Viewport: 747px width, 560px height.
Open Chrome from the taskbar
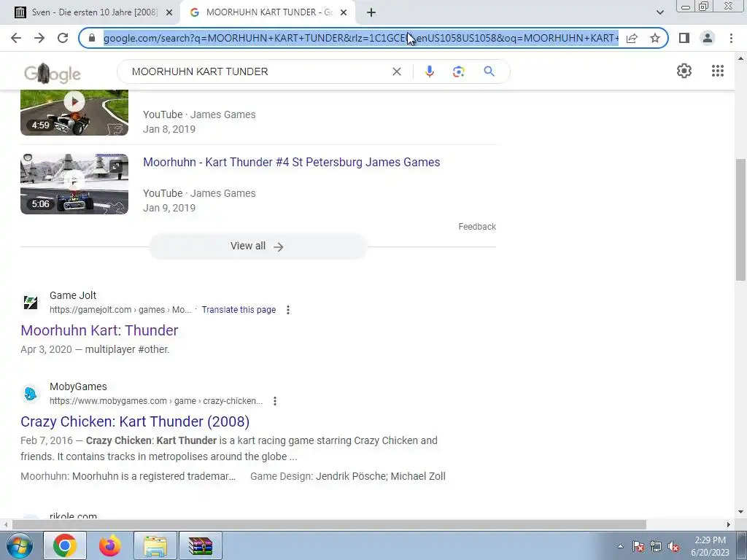tap(65, 545)
